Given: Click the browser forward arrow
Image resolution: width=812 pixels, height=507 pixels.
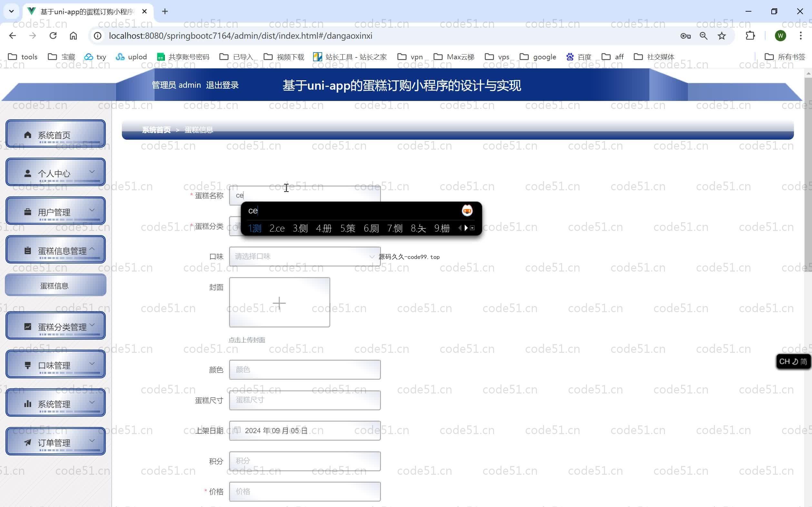Looking at the screenshot, I should pyautogui.click(x=33, y=35).
